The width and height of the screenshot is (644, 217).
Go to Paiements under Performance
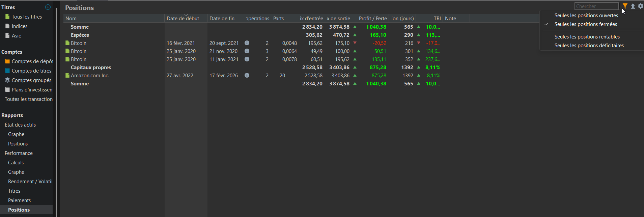pos(19,200)
